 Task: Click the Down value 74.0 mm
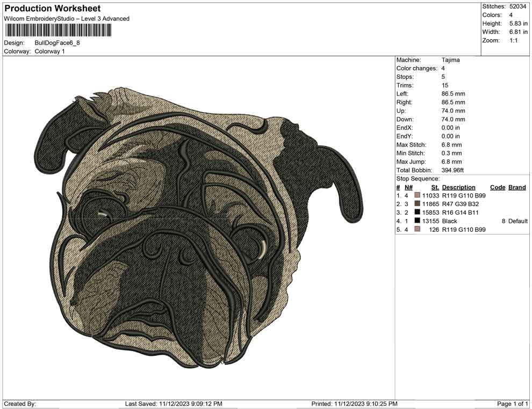[x=454, y=119]
